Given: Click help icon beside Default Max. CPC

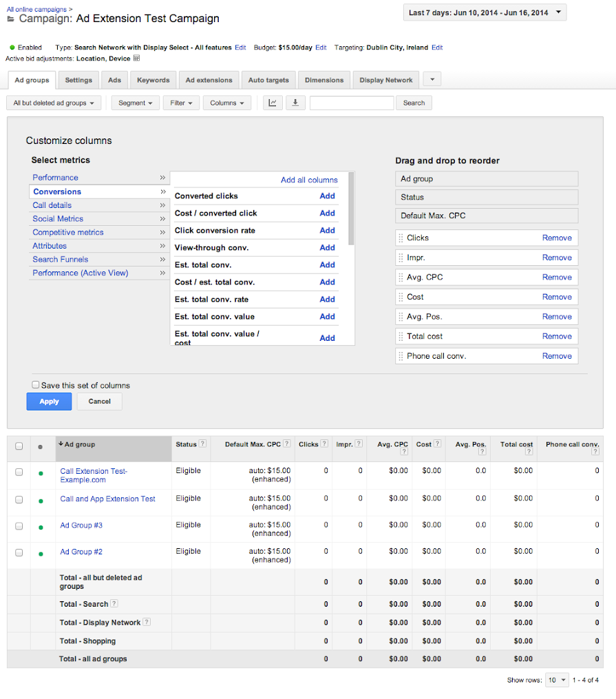Looking at the screenshot, I should 286,444.
